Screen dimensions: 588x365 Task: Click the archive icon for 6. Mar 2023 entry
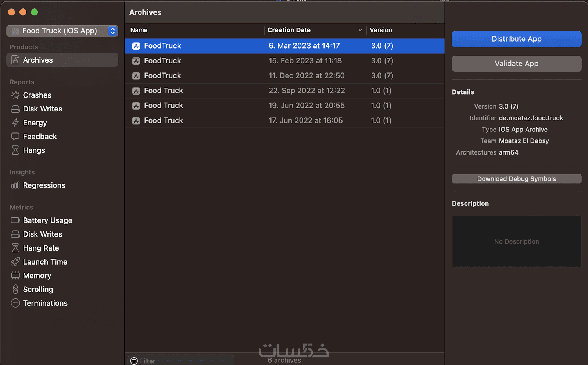coord(136,46)
